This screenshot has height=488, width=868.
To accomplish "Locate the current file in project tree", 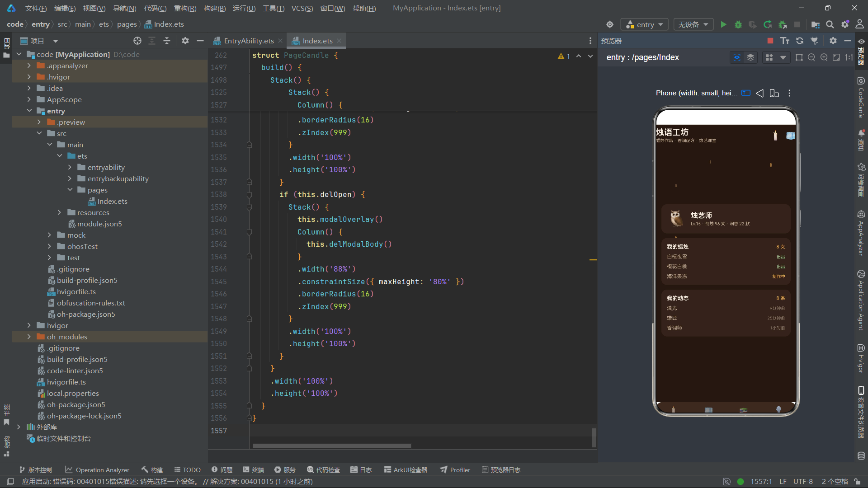I will [x=137, y=41].
